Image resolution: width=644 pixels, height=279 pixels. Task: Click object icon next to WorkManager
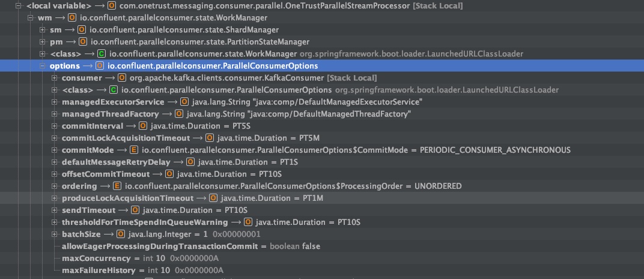click(72, 18)
